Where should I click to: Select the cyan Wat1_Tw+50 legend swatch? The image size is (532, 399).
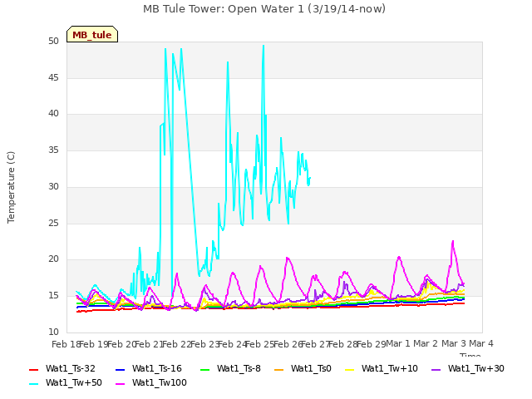(x=33, y=384)
